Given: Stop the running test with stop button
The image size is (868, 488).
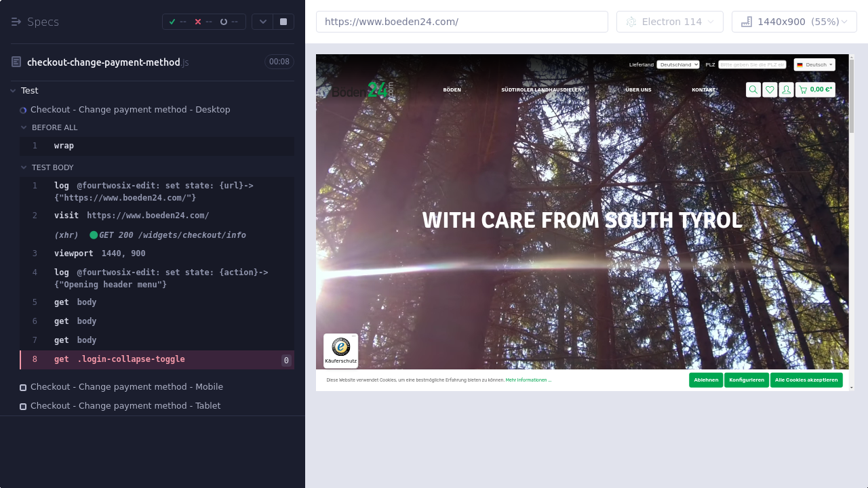Looking at the screenshot, I should [283, 22].
